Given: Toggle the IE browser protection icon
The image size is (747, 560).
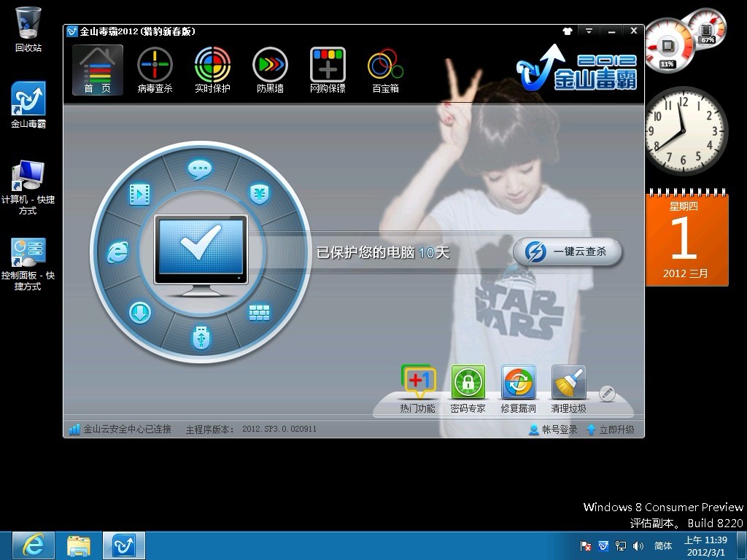Looking at the screenshot, I should click(x=117, y=252).
